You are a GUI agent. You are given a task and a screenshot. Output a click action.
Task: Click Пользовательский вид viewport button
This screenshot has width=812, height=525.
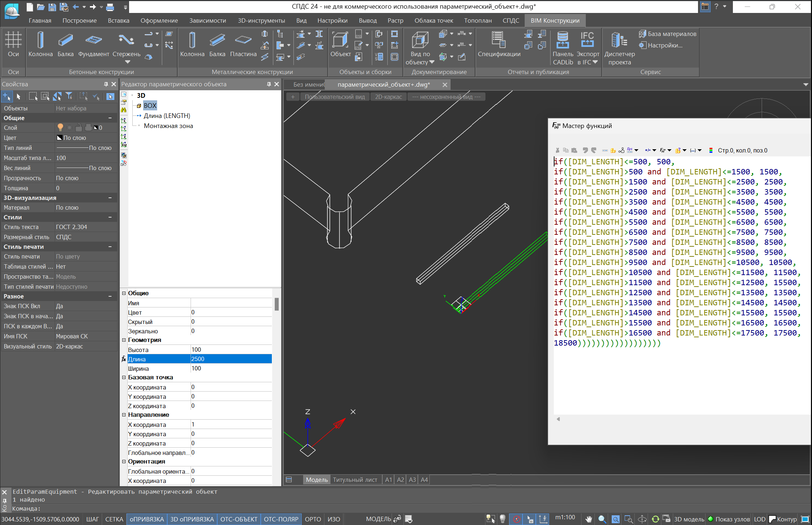(334, 97)
